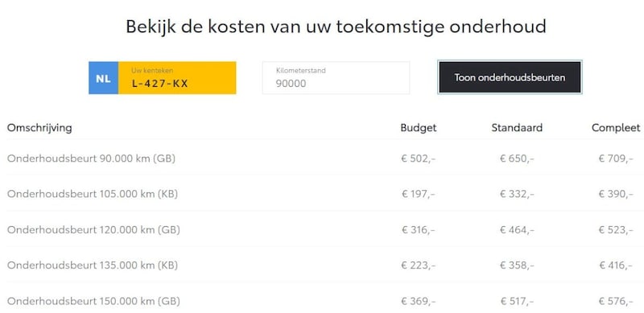Click the blue NL country badge

coord(104,77)
